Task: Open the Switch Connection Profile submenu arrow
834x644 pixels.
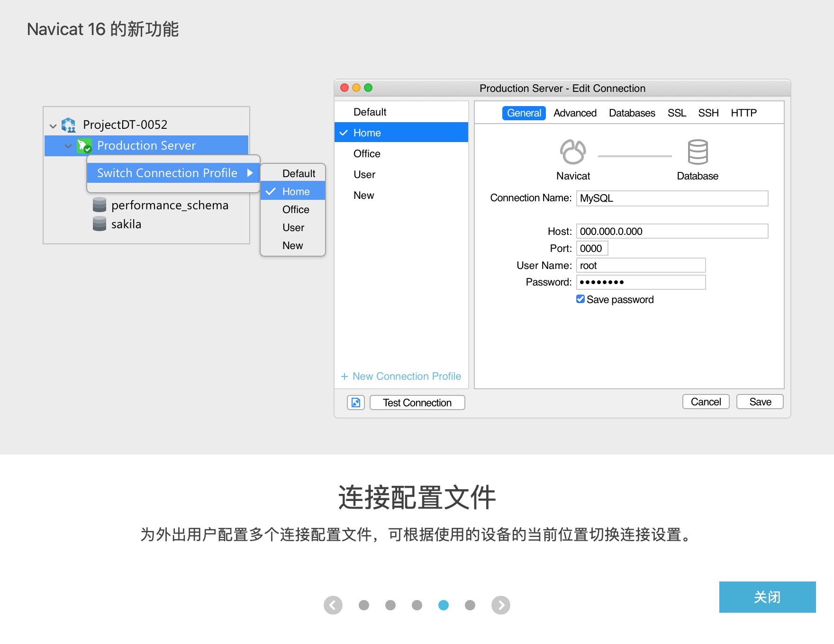Action: tap(250, 173)
